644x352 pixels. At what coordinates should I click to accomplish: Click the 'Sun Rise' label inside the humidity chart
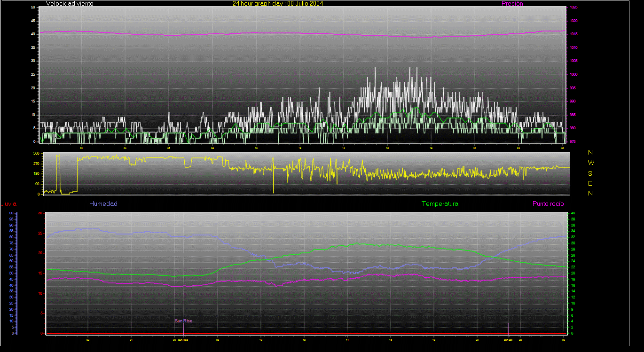pyautogui.click(x=183, y=321)
